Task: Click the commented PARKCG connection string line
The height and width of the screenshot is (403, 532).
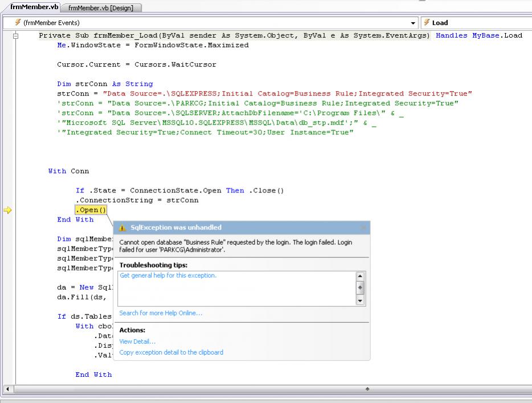Action: point(258,104)
